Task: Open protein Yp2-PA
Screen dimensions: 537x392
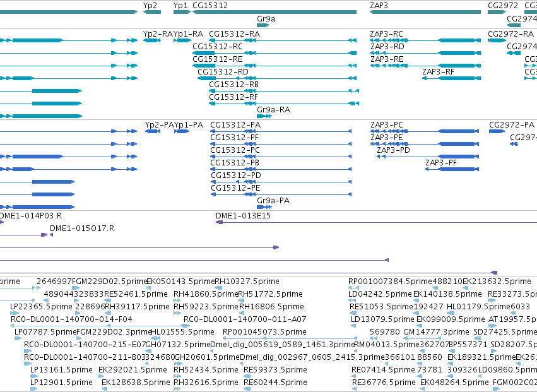Action: click(x=159, y=125)
